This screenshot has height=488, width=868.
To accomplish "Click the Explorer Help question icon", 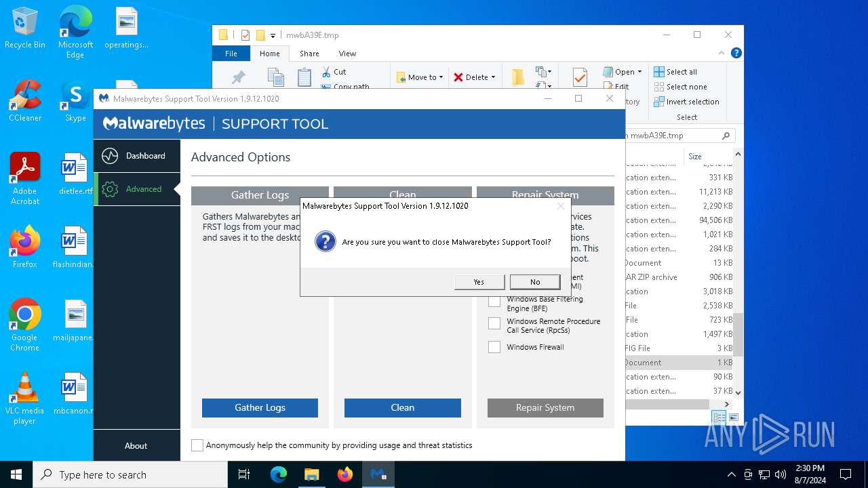I will (x=736, y=53).
